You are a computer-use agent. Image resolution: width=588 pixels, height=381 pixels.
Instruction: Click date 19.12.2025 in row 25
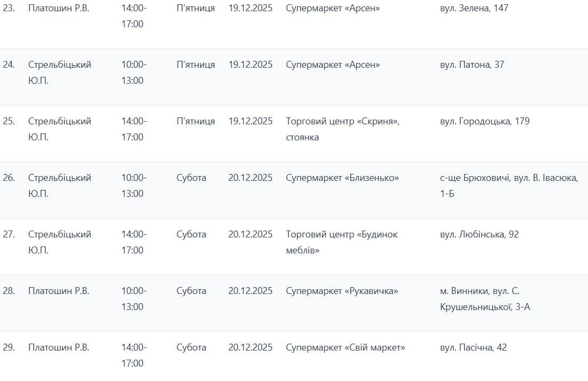click(251, 121)
